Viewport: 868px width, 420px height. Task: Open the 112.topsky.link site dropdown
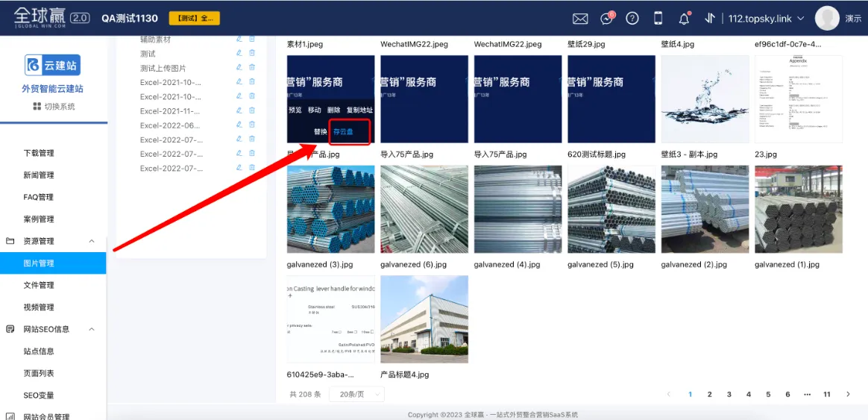766,19
